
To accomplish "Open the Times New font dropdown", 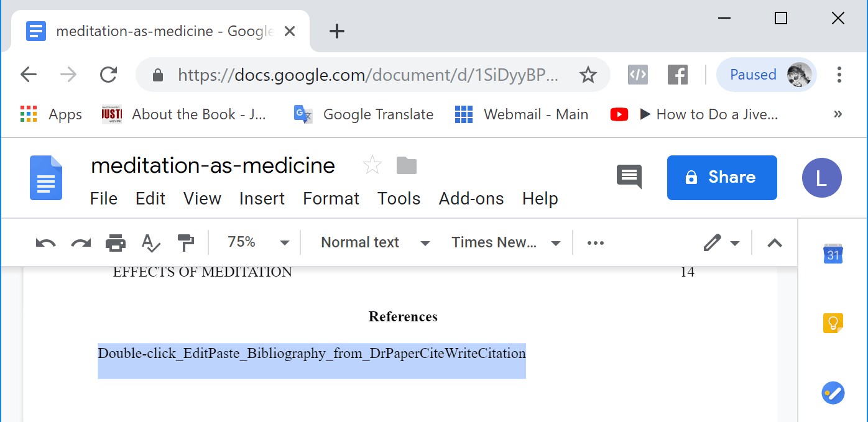I will click(506, 242).
